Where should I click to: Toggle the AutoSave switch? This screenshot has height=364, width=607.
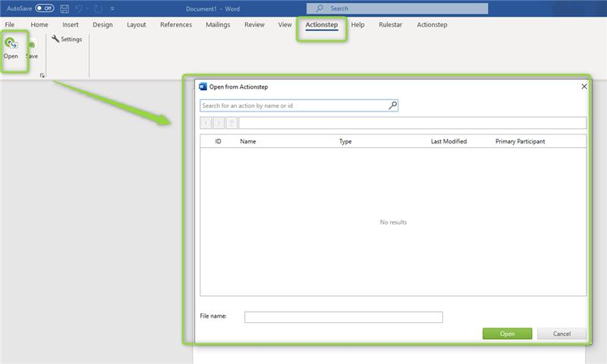click(x=45, y=8)
